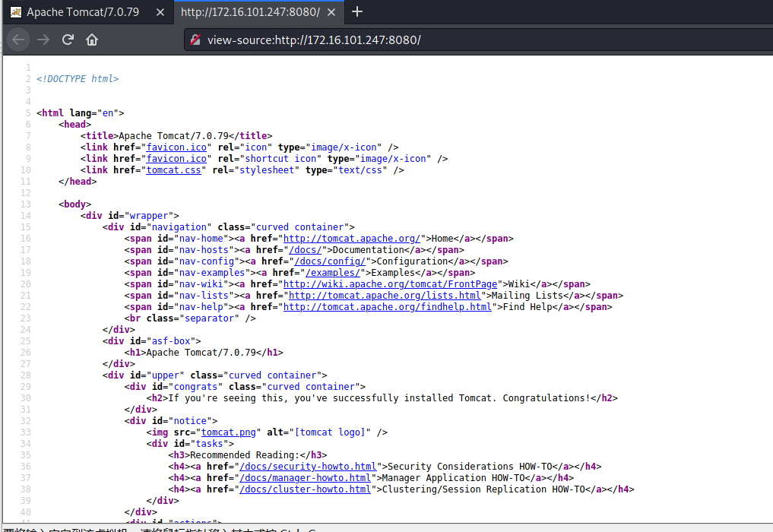Reload the current page
Screen dimensions: 773x532
point(68,40)
